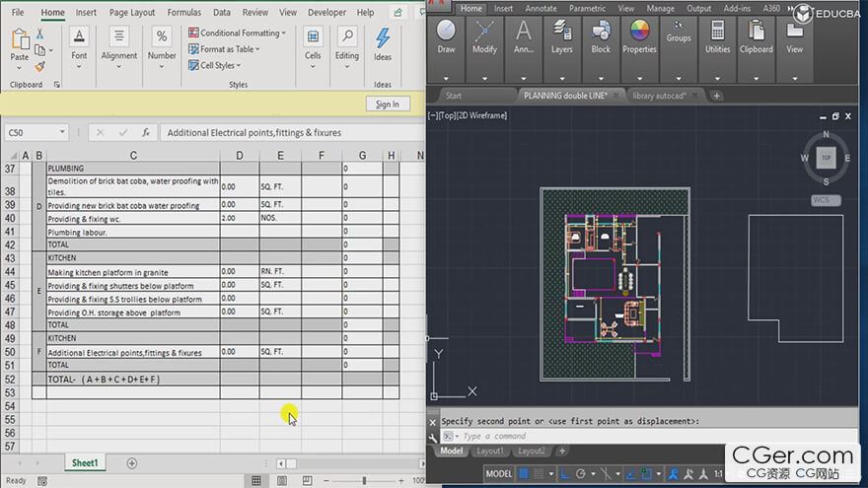Click the Sign In button
Screen dimensions: 868x488
pos(387,105)
